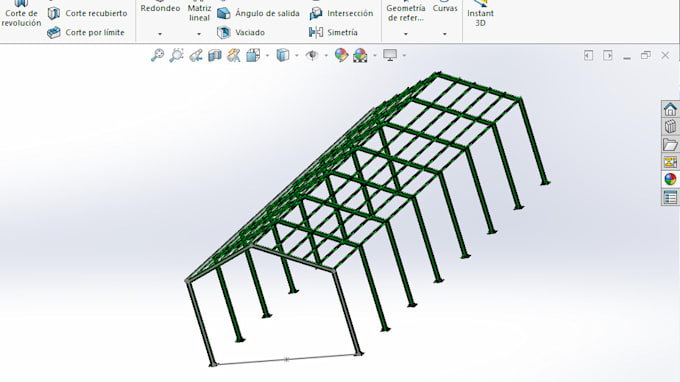Click the Redondeo fillet button
680x382 pixels.
tap(160, 9)
